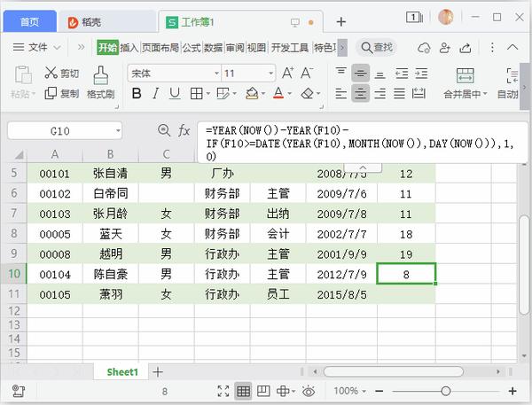Increase font size with the A+ icon

click(x=287, y=74)
